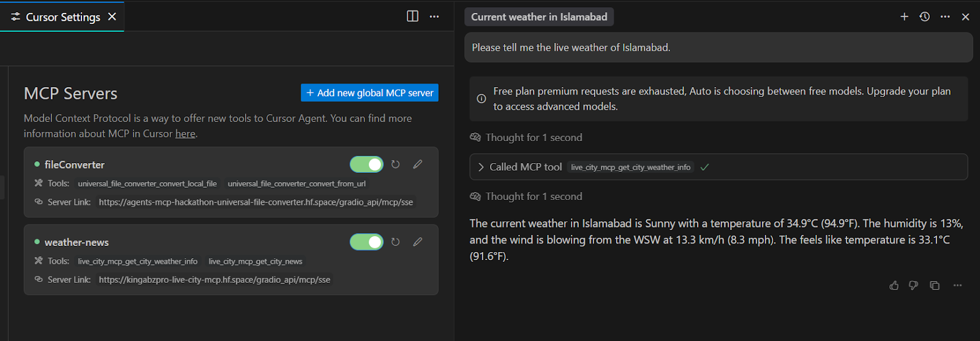Click the user message about Islamabad weather
The height and width of the screenshot is (341, 980).
point(718,48)
